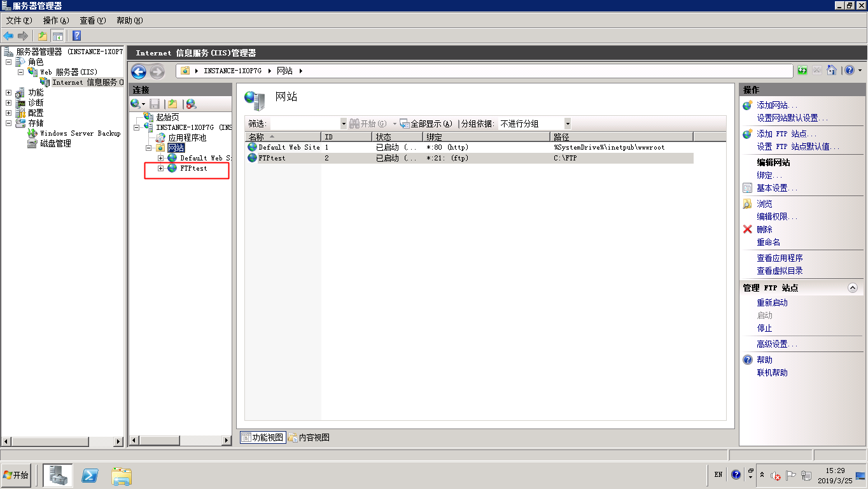Open the 查看(V) menu
Image resolution: width=868 pixels, height=489 pixels.
pos(93,20)
